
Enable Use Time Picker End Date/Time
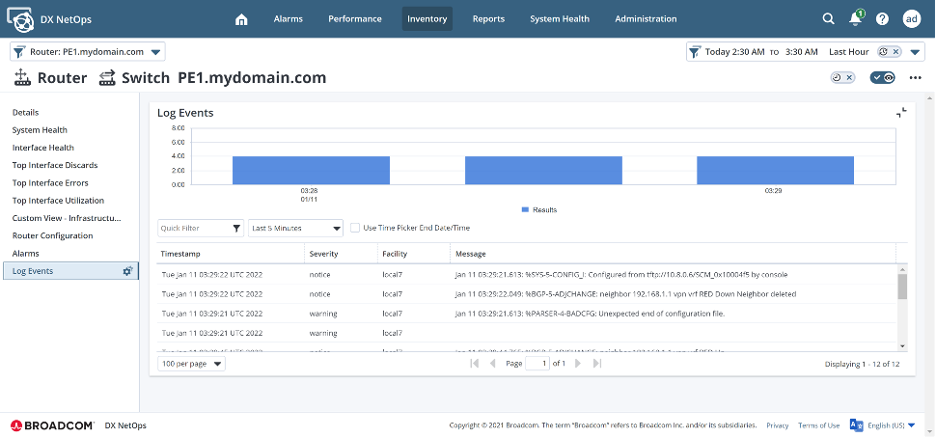tap(355, 228)
